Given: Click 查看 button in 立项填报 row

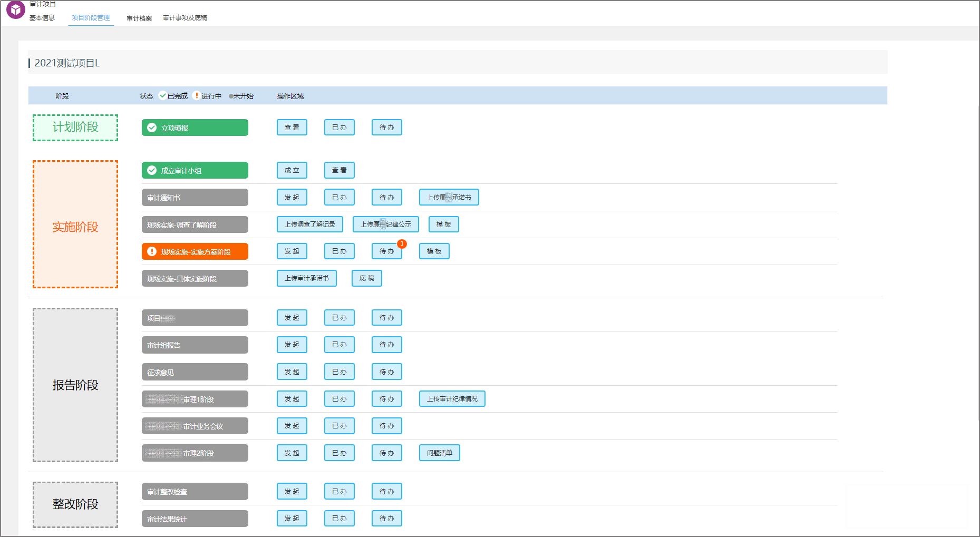Looking at the screenshot, I should pyautogui.click(x=292, y=127).
